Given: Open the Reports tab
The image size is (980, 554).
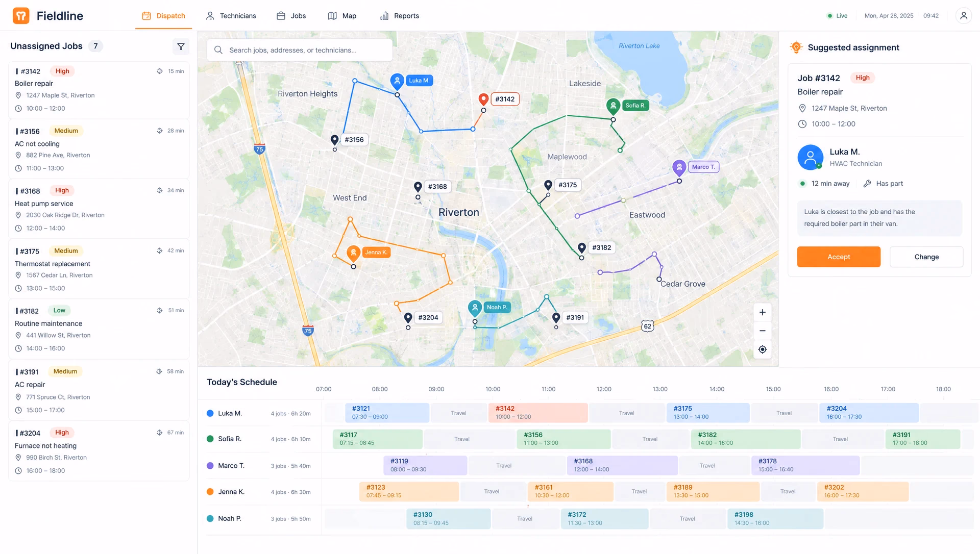Looking at the screenshot, I should pos(400,16).
